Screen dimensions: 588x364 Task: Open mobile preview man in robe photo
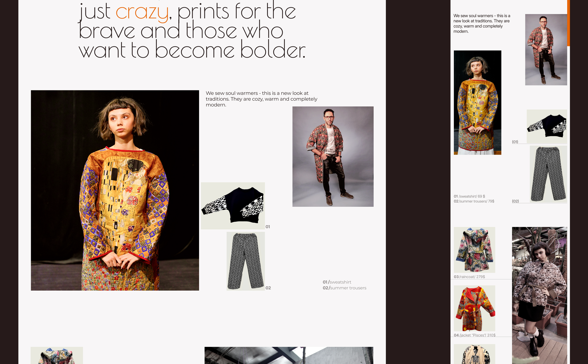(x=546, y=50)
